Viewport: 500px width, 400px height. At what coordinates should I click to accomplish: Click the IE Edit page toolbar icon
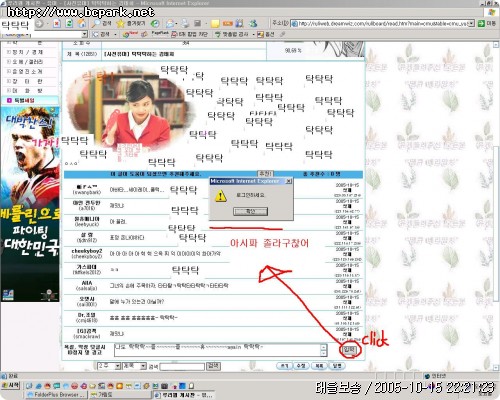coord(198,24)
